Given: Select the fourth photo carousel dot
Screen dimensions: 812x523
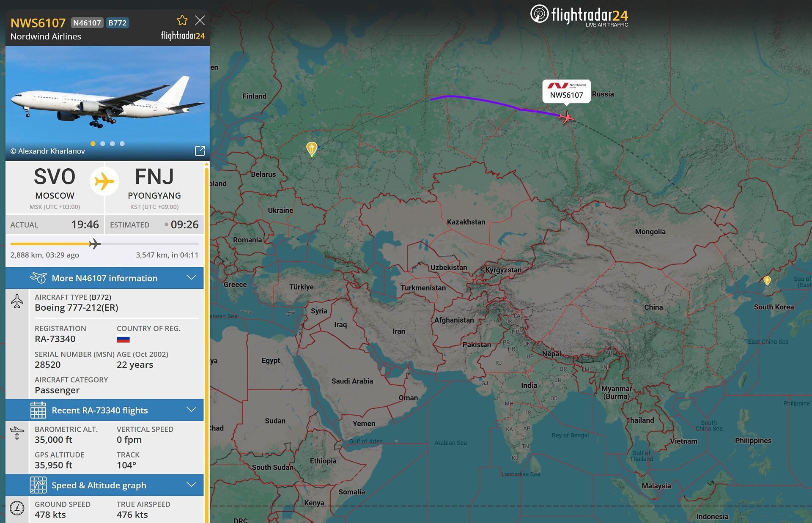Looking at the screenshot, I should click(x=122, y=144).
